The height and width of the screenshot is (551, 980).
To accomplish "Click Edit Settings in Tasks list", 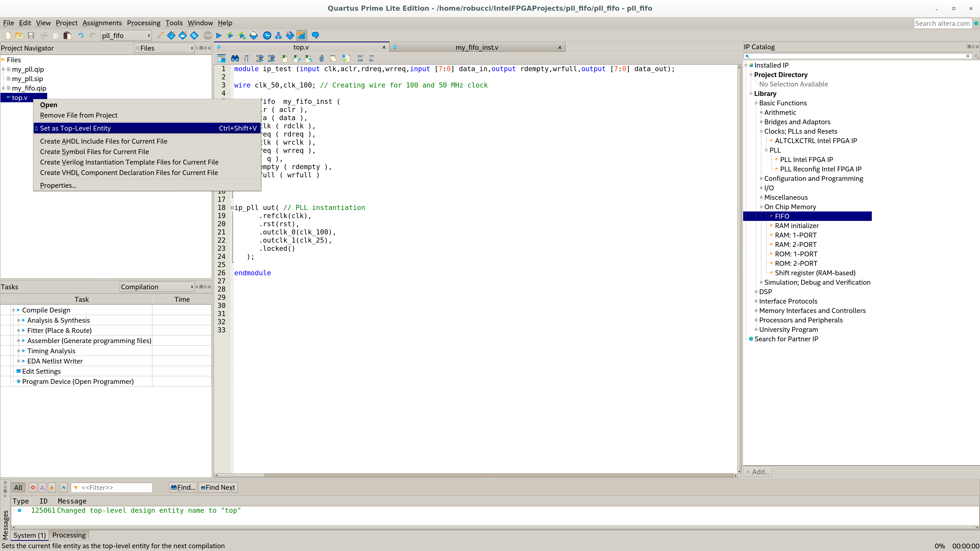I will 41,371.
